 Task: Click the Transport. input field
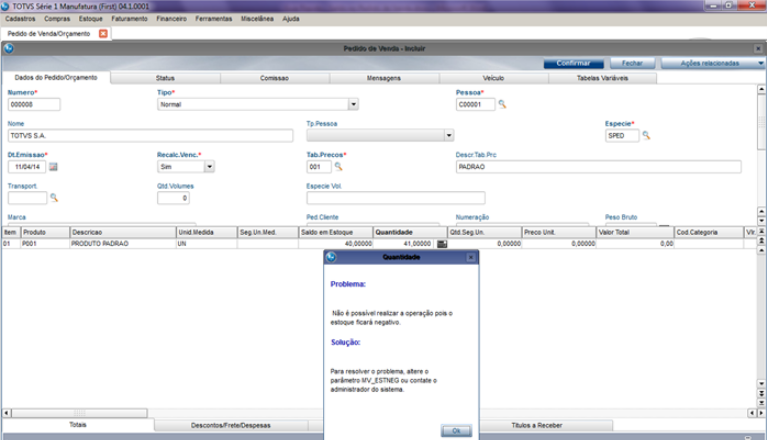pos(27,198)
